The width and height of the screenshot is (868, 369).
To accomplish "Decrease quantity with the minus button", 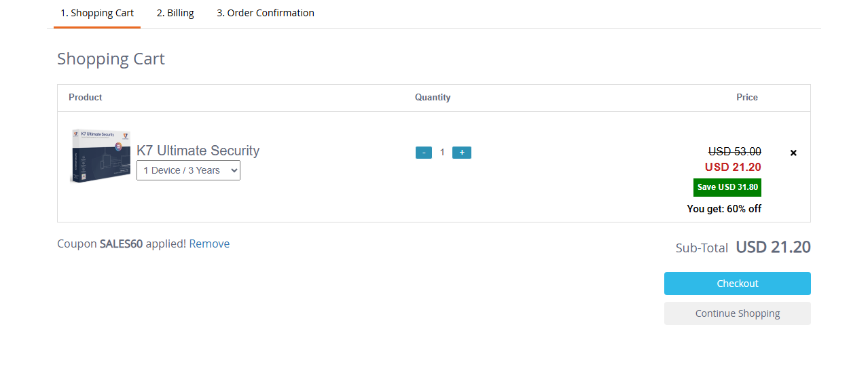I will [x=424, y=153].
